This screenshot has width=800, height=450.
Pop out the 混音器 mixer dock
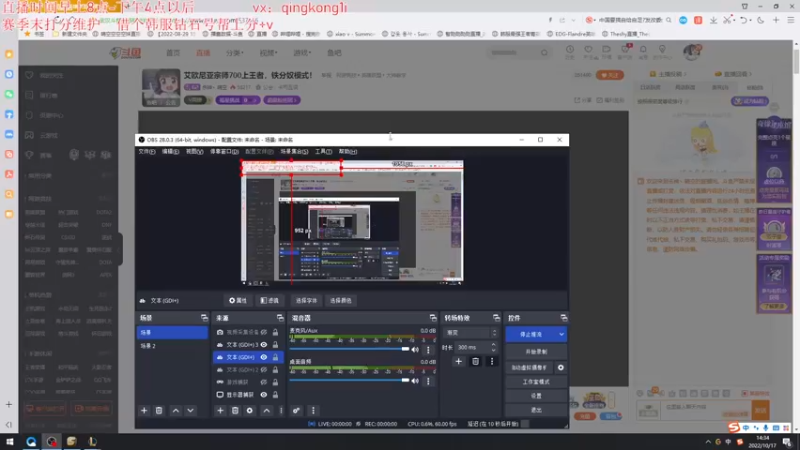pos(433,318)
